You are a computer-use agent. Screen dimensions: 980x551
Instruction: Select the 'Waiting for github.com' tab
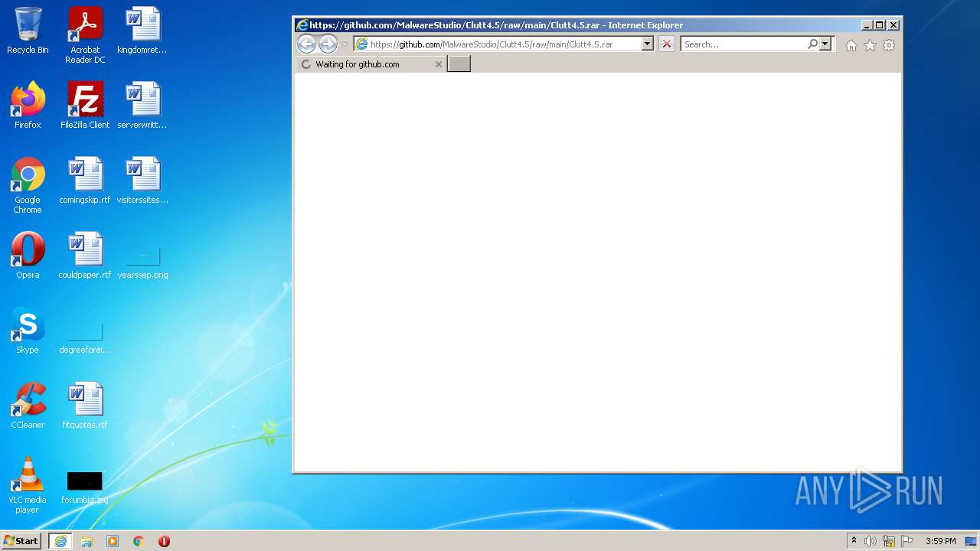coord(371,64)
